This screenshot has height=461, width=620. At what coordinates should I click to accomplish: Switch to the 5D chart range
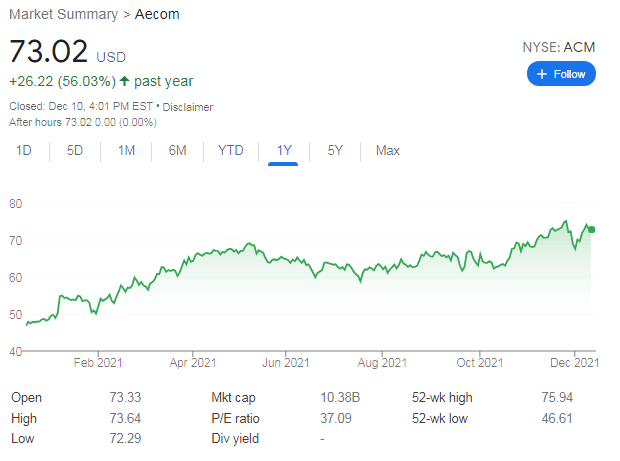[x=75, y=151]
